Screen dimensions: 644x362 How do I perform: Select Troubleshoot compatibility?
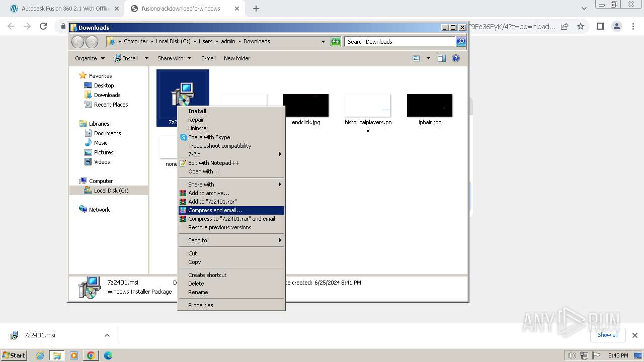[x=231, y=146]
